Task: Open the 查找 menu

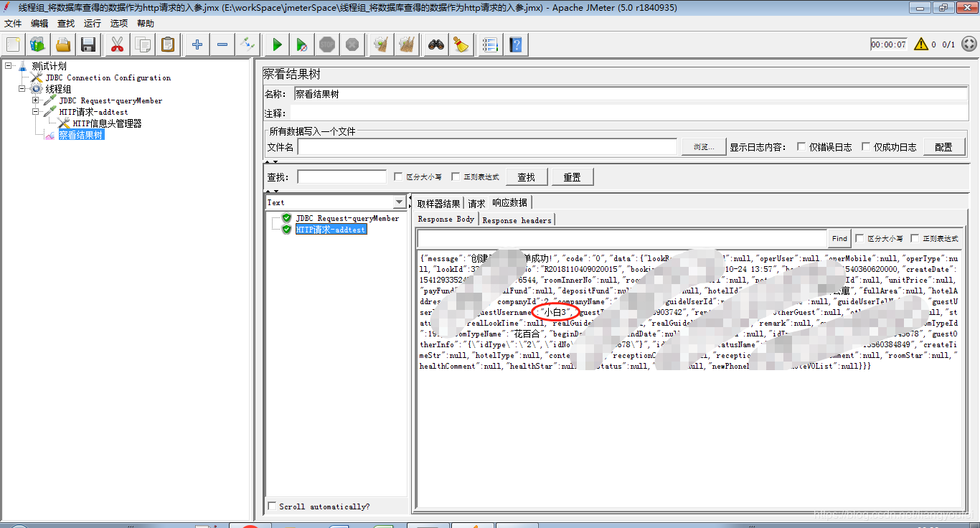Action: [66, 24]
